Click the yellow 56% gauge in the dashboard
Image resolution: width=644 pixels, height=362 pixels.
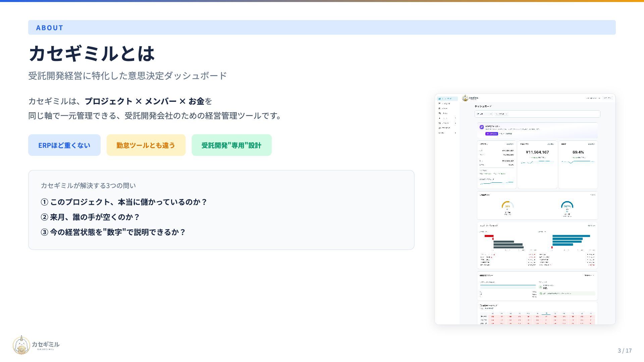pos(507,205)
